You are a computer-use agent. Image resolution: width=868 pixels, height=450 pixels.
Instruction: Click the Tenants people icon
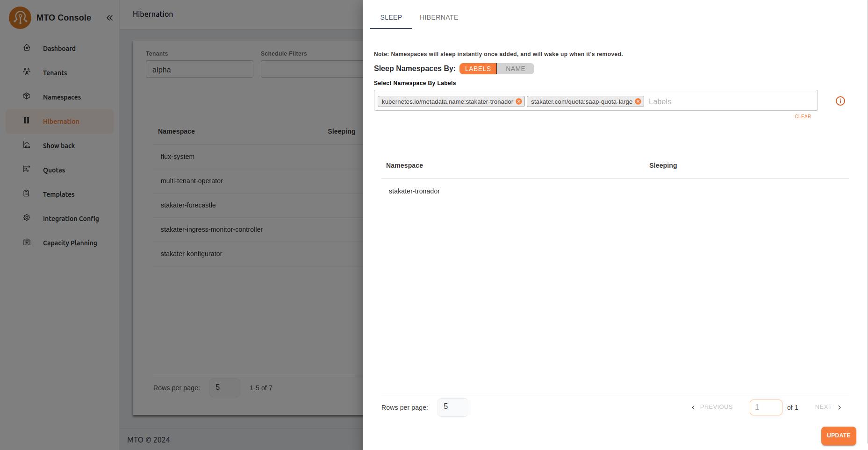tap(27, 72)
